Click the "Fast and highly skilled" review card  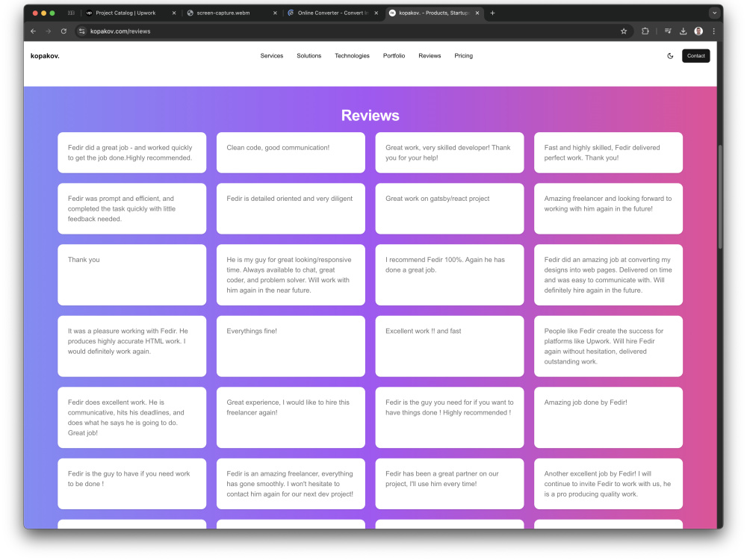point(608,153)
